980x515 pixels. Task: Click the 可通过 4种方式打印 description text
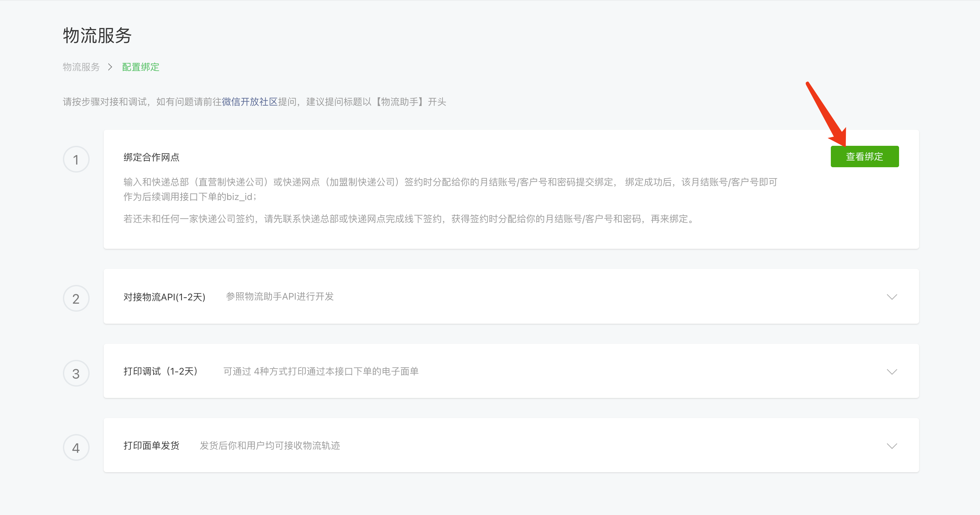coord(321,371)
